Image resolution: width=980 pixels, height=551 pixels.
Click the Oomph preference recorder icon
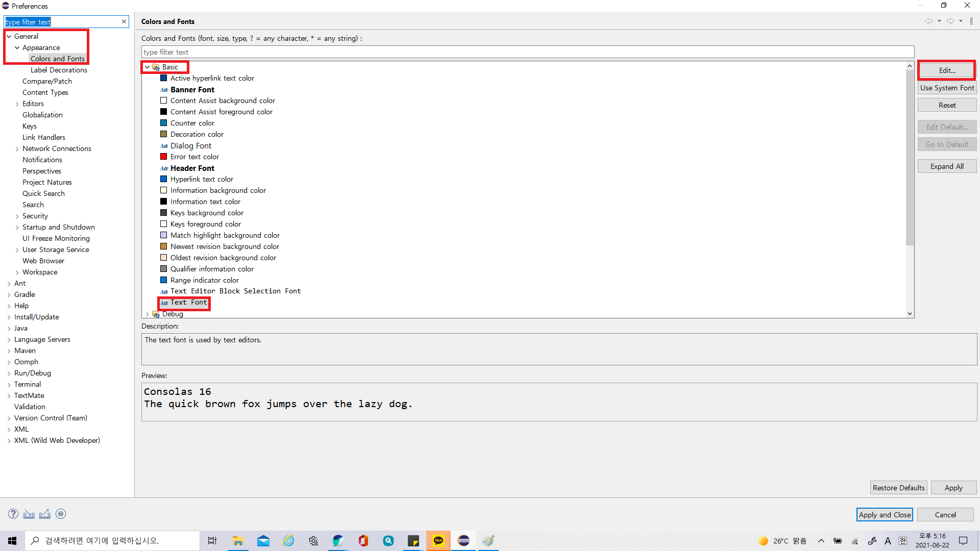61,514
